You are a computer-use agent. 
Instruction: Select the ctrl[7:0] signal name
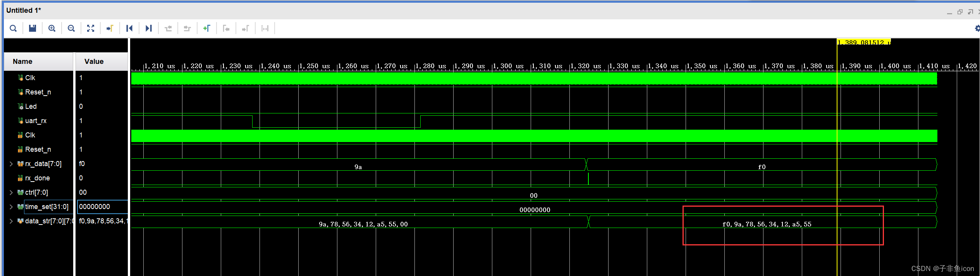[x=36, y=192]
